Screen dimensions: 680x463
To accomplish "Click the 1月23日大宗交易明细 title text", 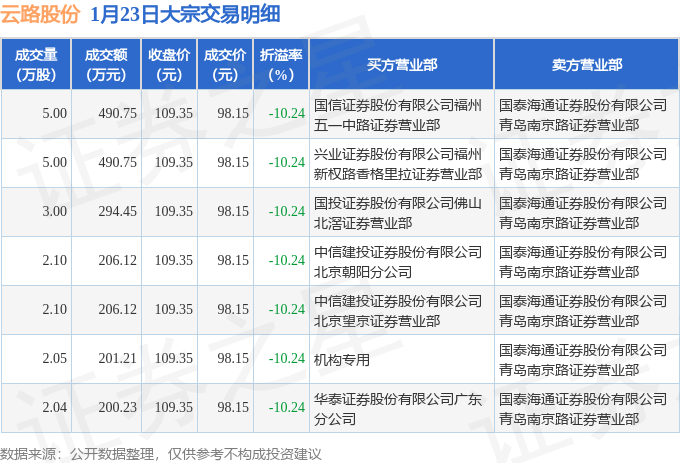I will click(185, 14).
